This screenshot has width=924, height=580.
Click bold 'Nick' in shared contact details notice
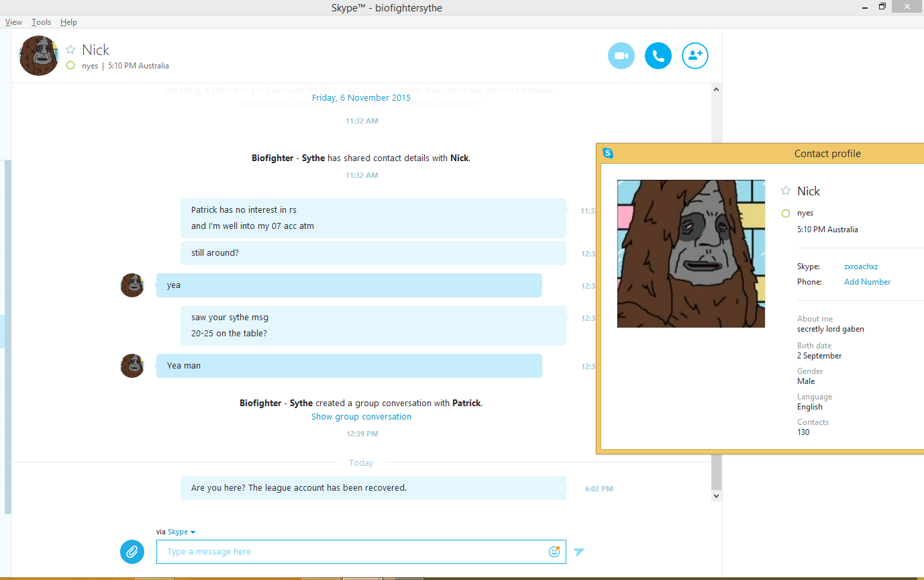pyautogui.click(x=459, y=158)
